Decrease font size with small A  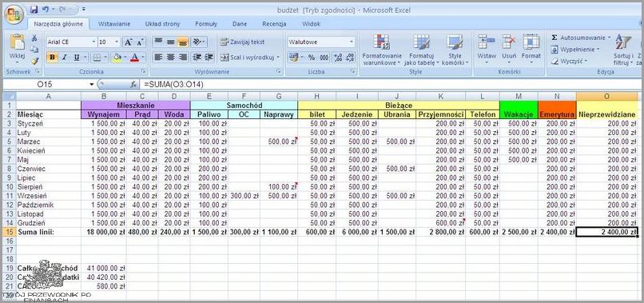point(140,42)
